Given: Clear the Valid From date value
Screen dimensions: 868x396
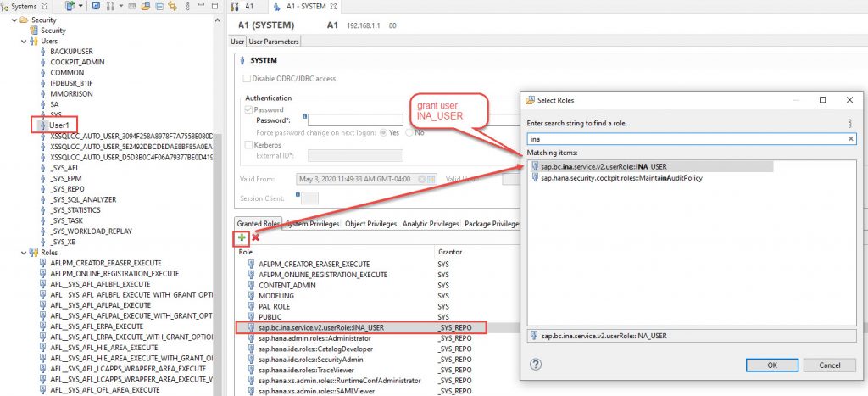Looking at the screenshot, I should pos(422,179).
